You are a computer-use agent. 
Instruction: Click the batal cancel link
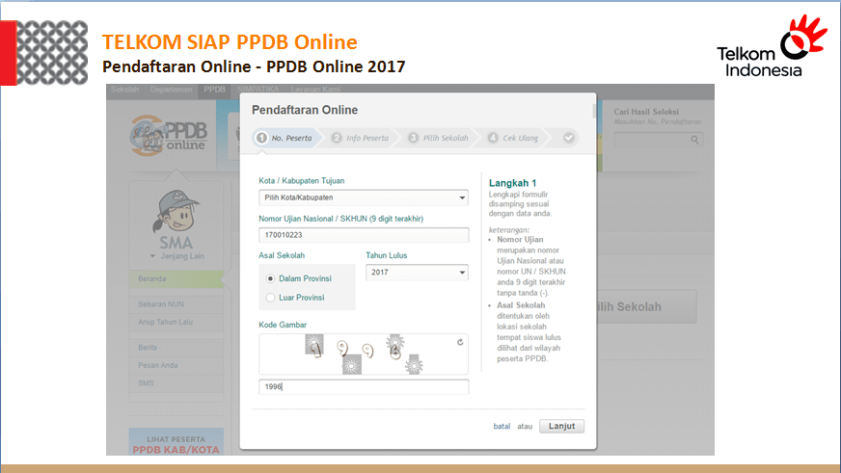click(501, 427)
